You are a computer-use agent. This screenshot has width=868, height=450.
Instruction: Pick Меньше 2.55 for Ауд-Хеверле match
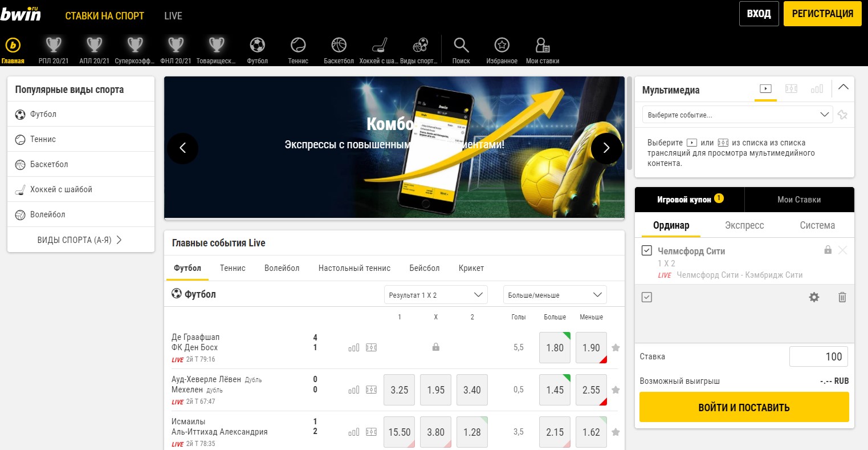(x=591, y=390)
